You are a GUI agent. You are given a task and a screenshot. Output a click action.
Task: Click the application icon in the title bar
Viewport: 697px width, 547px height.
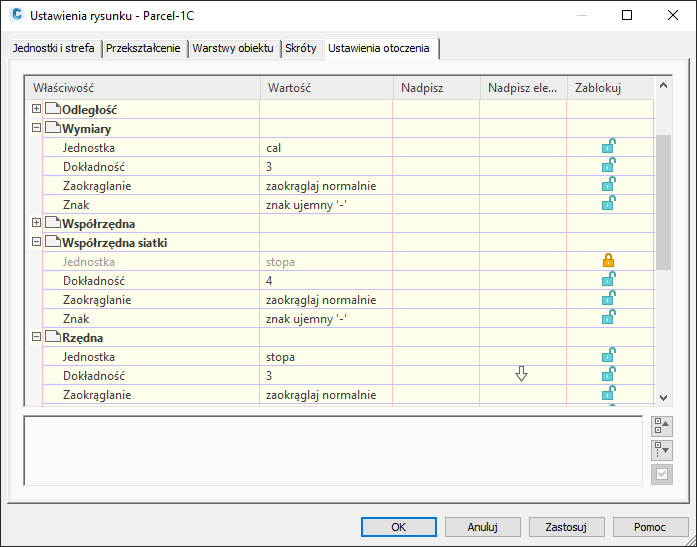[x=16, y=15]
